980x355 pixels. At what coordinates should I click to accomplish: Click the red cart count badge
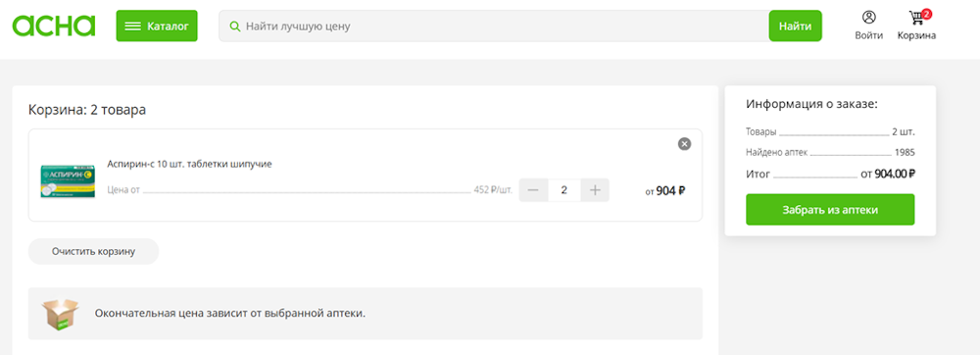click(926, 14)
